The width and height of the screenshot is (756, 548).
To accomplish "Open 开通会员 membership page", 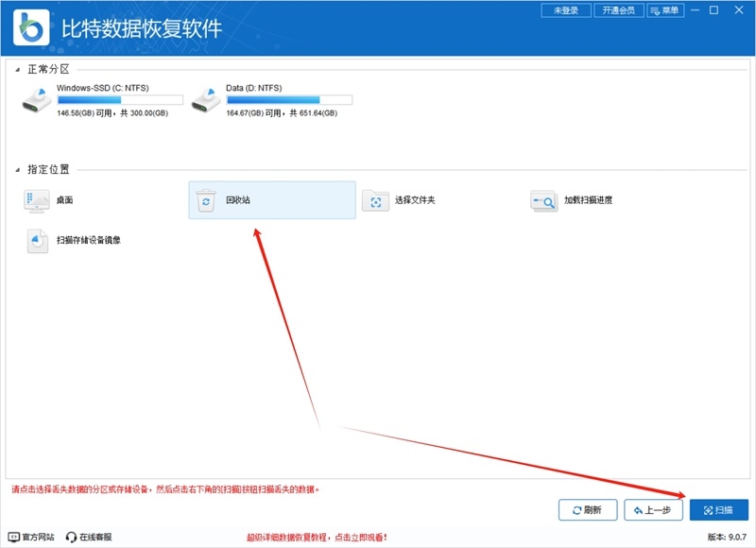I will pos(618,10).
